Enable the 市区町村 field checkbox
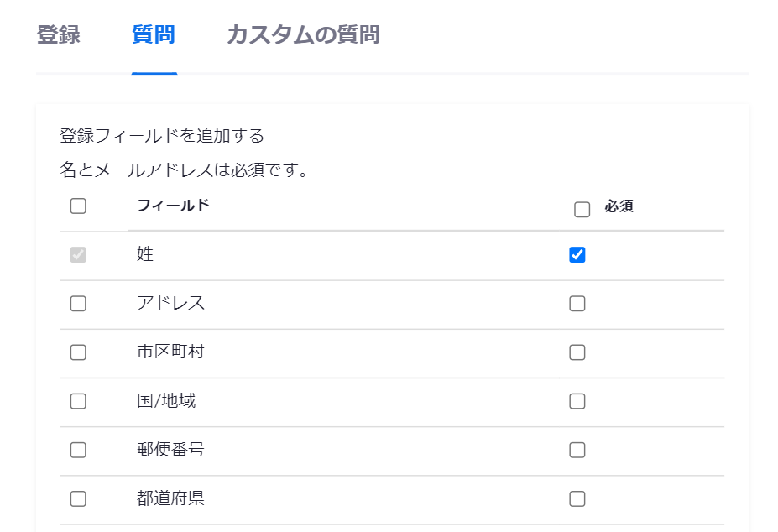778x532 pixels. click(x=78, y=352)
